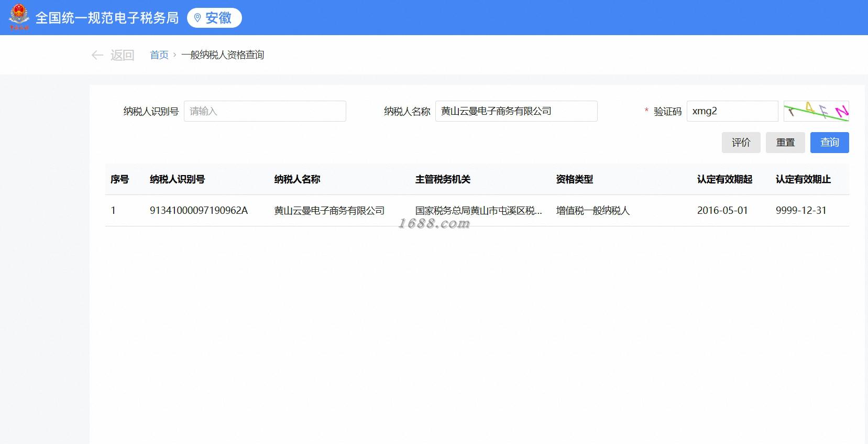Image resolution: width=868 pixels, height=444 pixels.
Task: Go back using the 返回 link
Action: pyautogui.click(x=122, y=55)
